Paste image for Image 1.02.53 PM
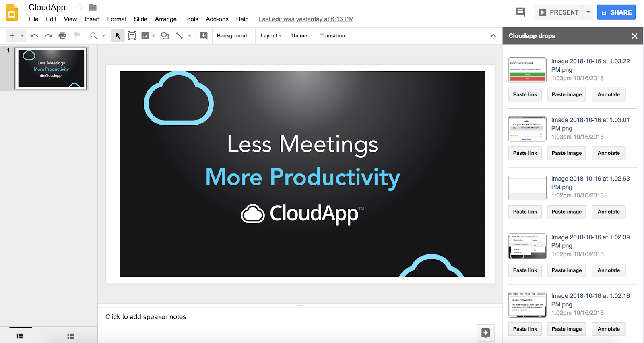Viewport: 644px width, 343px height. [567, 212]
